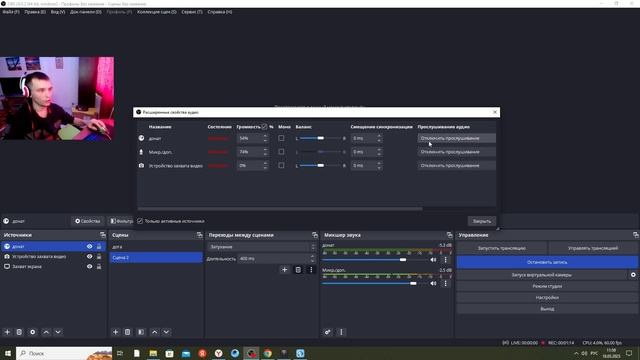The image size is (640, 360).
Task: Open Настройки button in Управление
Action: pyautogui.click(x=547, y=298)
